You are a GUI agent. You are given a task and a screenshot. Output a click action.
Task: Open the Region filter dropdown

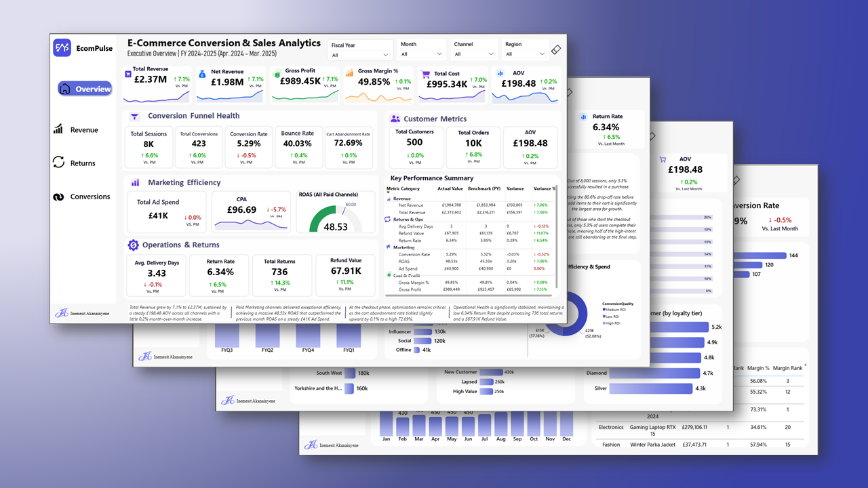point(525,54)
